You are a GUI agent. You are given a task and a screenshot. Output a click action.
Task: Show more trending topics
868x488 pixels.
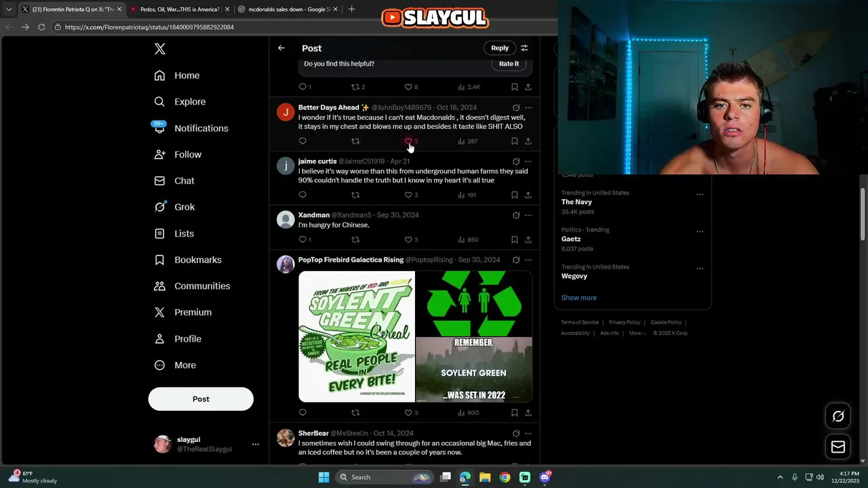click(579, 298)
